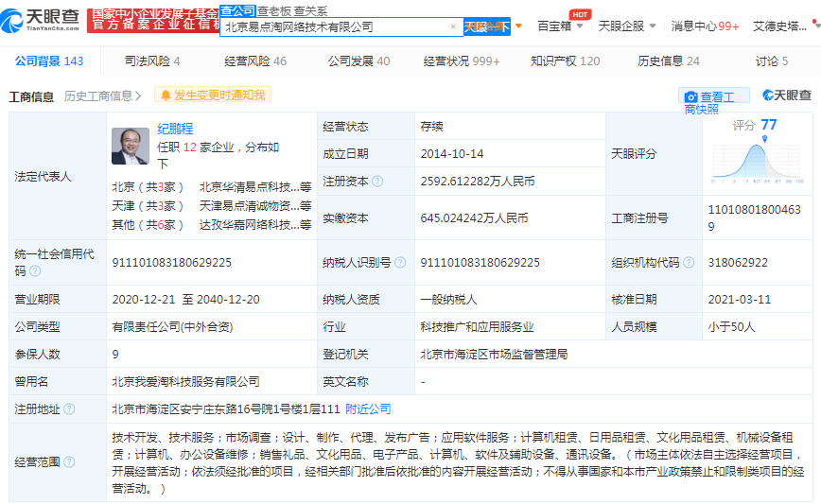Open 消息中心 99+ notifications
Screen dimensions: 821x504
[705, 26]
